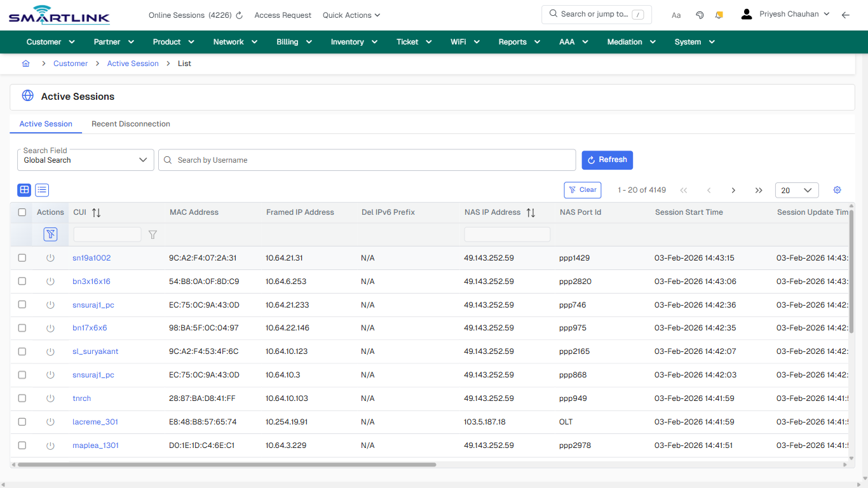The width and height of the screenshot is (868, 488).
Task: Click the Aa font size icon
Action: point(676,14)
